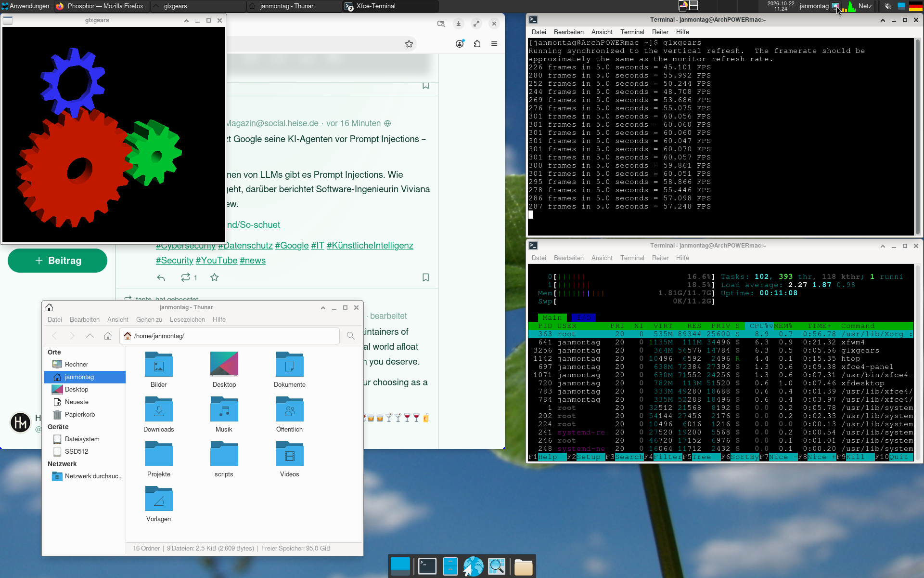Open the #Cybersecurity hashtag link

tap(186, 246)
